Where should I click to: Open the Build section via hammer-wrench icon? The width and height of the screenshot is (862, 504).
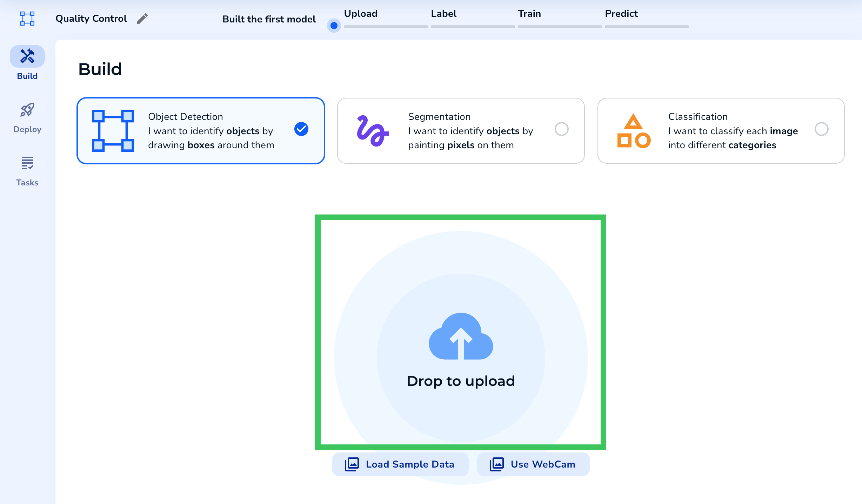(27, 56)
